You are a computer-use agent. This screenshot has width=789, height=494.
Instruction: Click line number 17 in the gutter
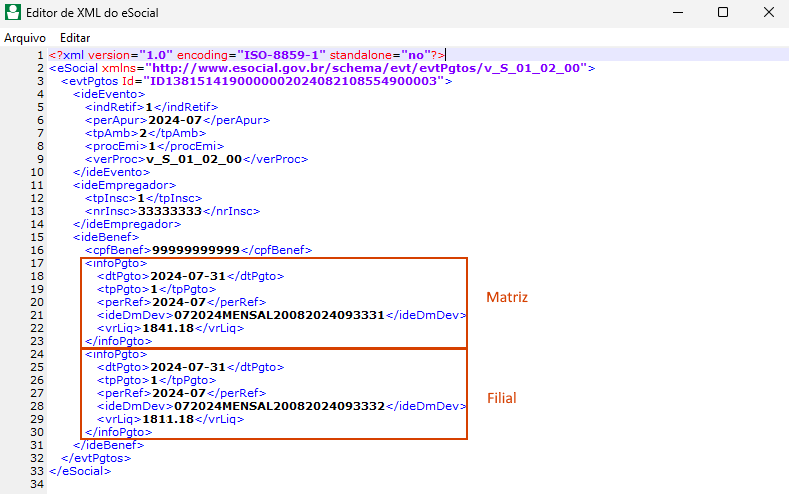(x=37, y=263)
